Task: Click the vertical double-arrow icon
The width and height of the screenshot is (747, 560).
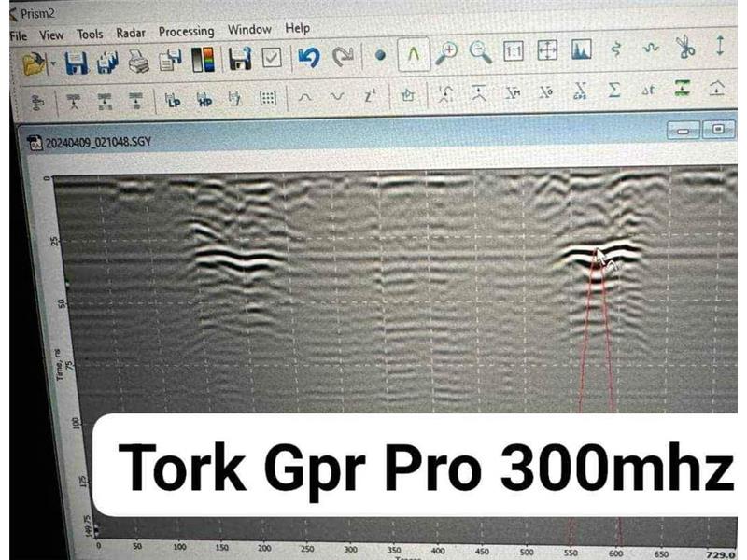Action: coord(720,46)
